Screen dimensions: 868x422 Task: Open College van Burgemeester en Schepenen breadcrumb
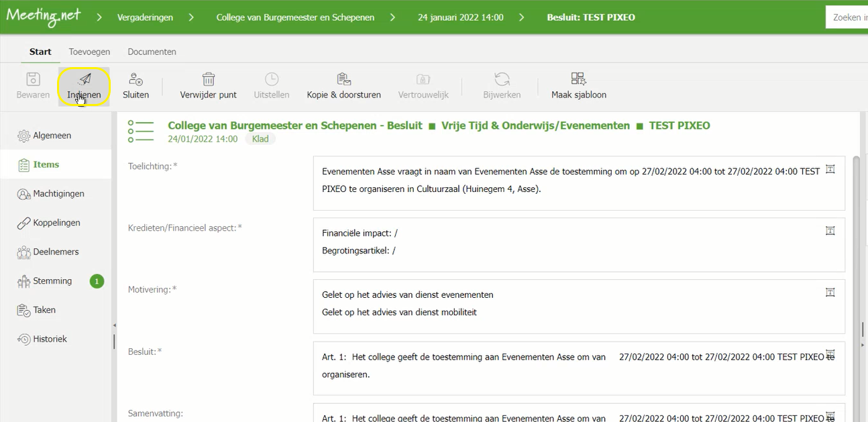(x=294, y=17)
